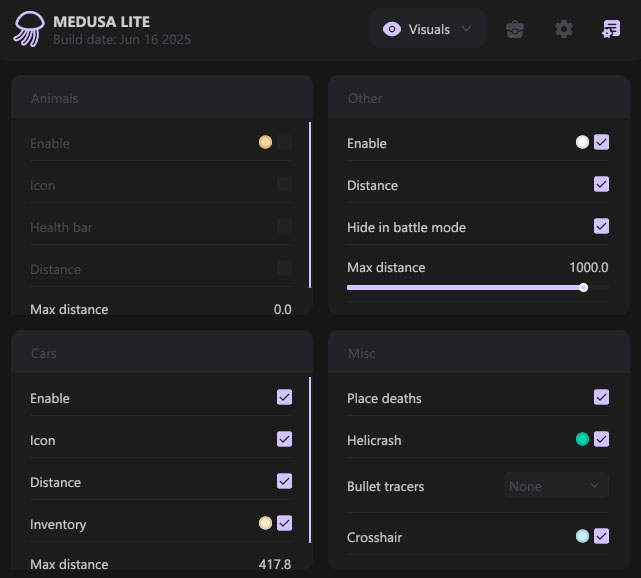
Task: Enable the Animals checkbox
Action: pyautogui.click(x=285, y=143)
